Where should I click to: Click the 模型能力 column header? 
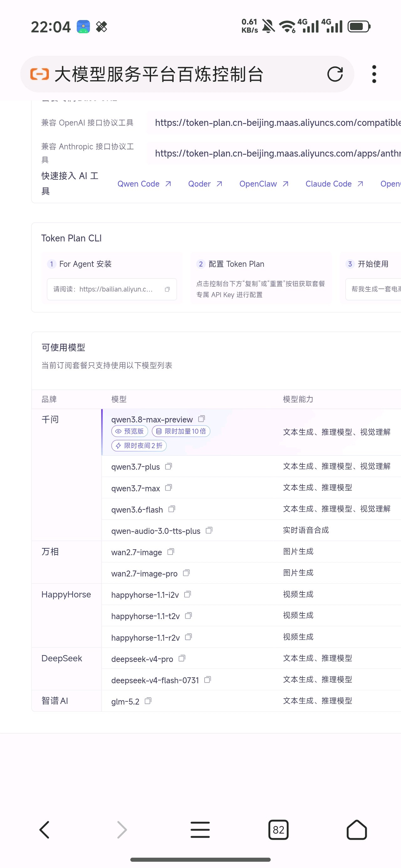click(298, 399)
